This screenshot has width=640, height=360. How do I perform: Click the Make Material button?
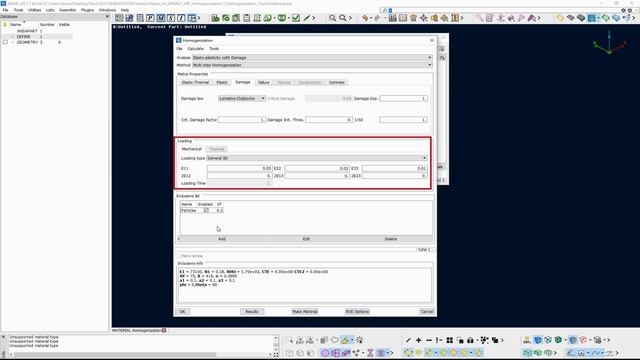pos(304,311)
